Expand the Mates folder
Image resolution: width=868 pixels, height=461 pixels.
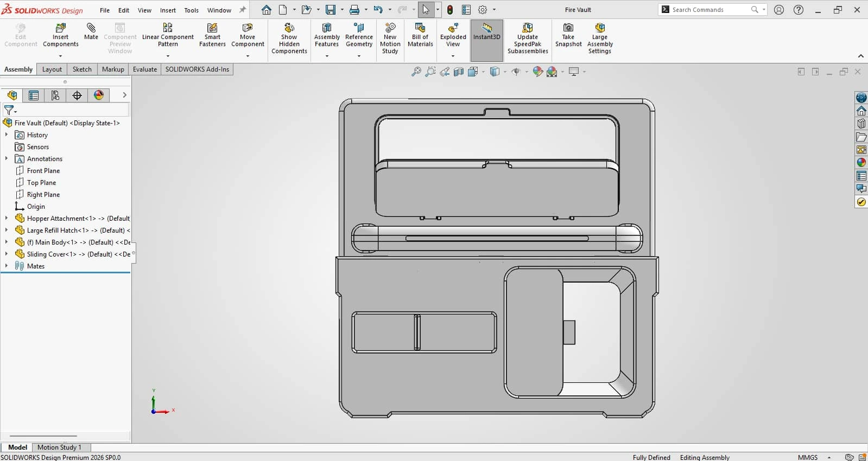[7, 266]
